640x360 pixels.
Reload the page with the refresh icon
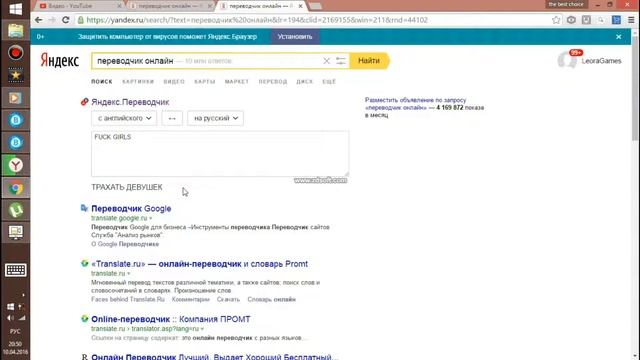click(65, 20)
